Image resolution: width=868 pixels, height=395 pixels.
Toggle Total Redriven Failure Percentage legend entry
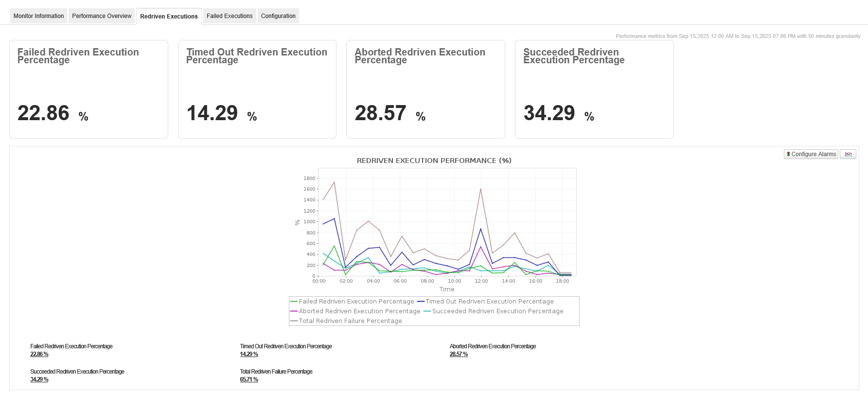click(346, 321)
